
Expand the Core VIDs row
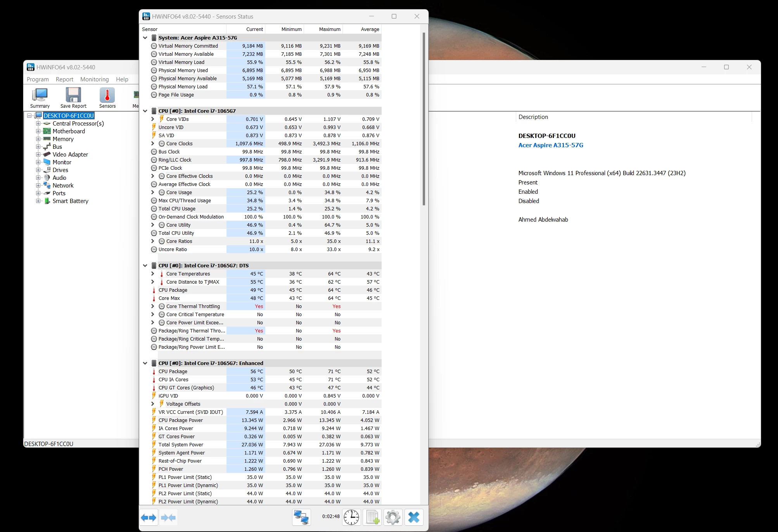coord(153,119)
